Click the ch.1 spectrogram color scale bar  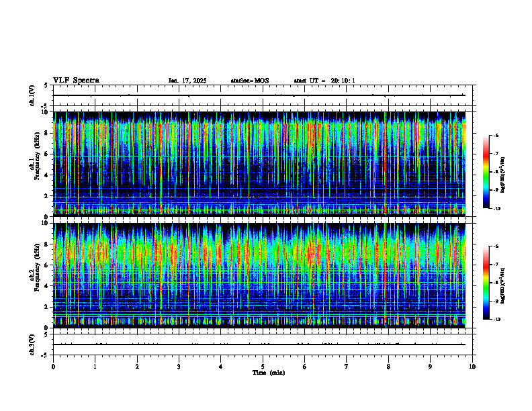[486, 172]
